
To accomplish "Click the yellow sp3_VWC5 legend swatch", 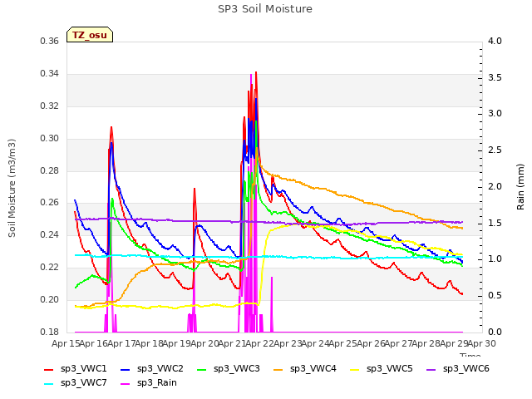I will pos(355,370).
